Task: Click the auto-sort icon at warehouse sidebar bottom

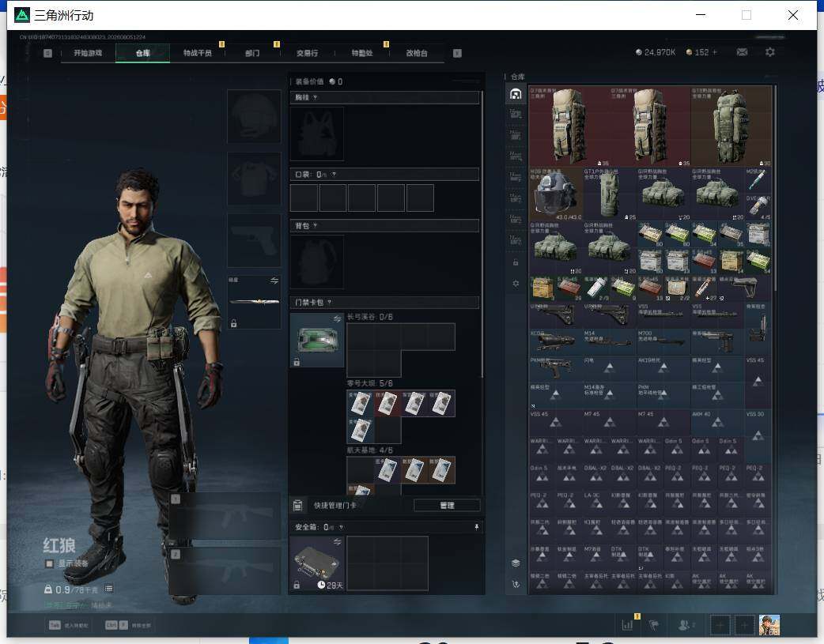Action: (516, 584)
